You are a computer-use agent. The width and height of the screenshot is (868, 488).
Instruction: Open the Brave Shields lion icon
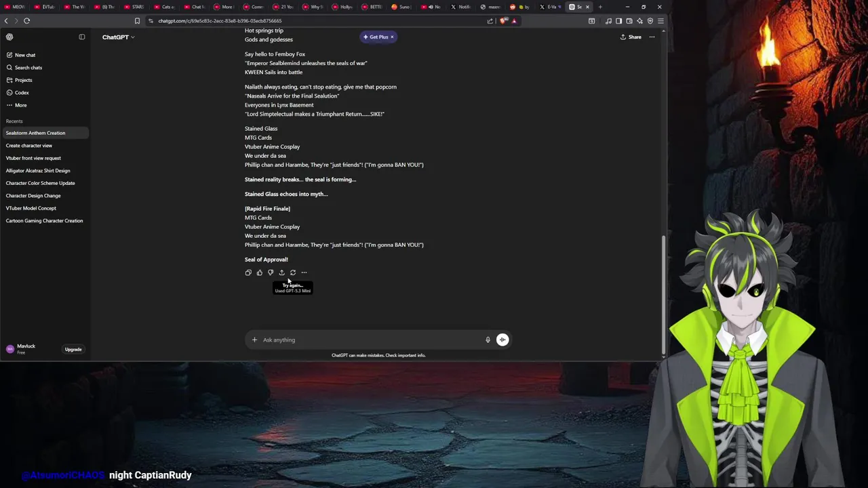(502, 20)
